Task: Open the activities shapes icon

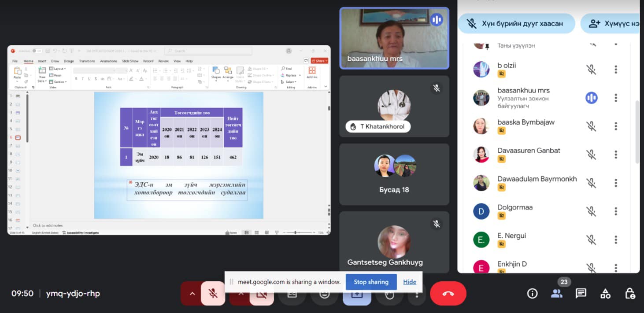Action: 605,294
